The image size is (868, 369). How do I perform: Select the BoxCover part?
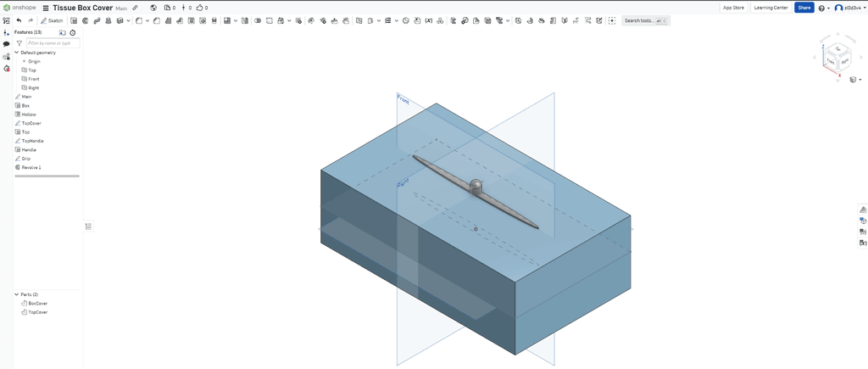tap(37, 303)
